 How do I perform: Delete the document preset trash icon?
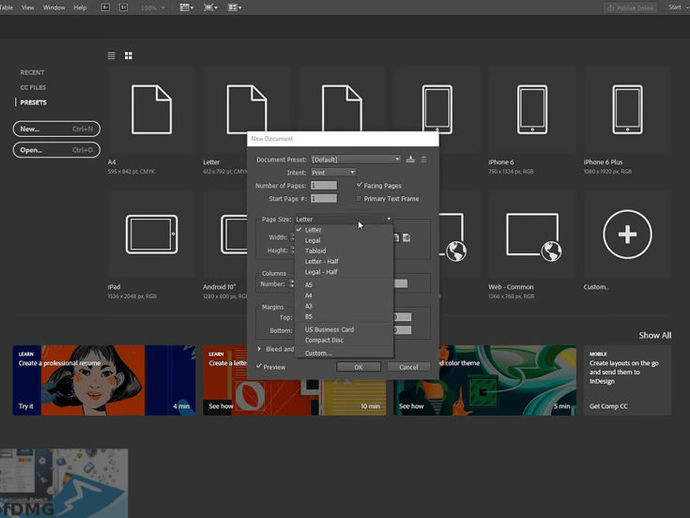click(424, 159)
